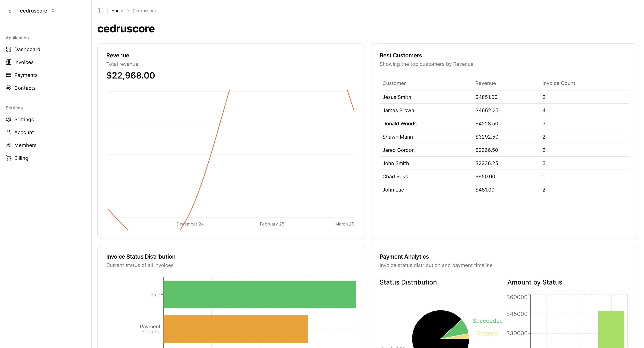Open the Members section
This screenshot has height=348, width=644.
click(25, 145)
